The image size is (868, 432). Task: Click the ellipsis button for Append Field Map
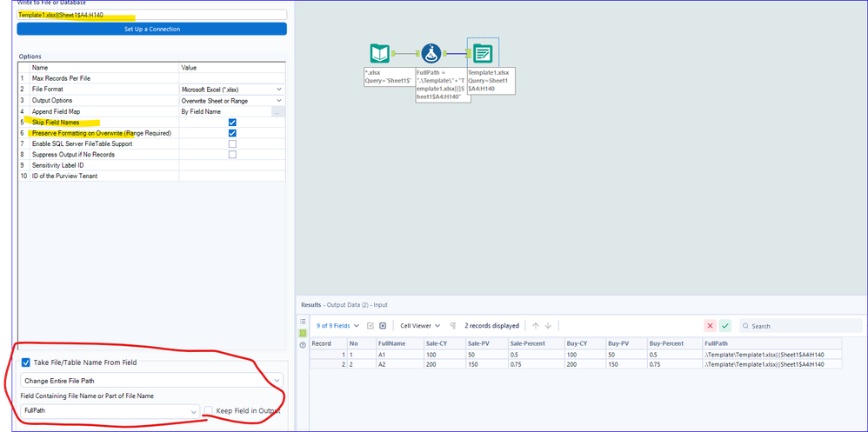[278, 112]
